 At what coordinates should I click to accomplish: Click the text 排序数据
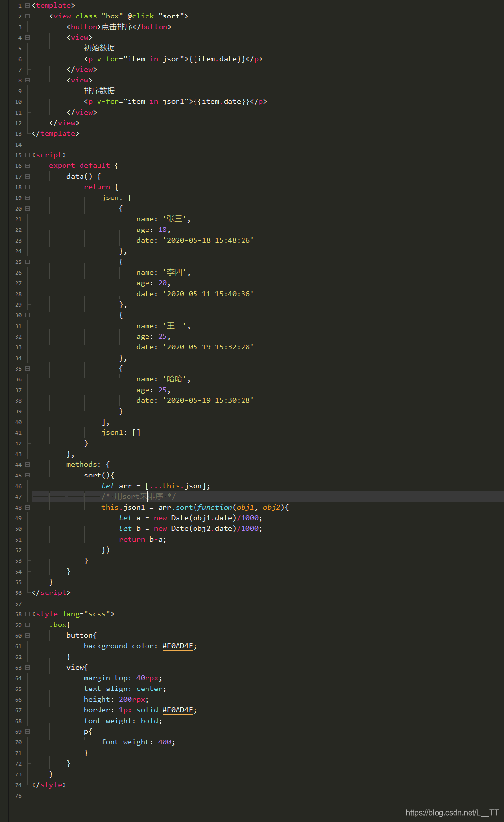[x=99, y=91]
